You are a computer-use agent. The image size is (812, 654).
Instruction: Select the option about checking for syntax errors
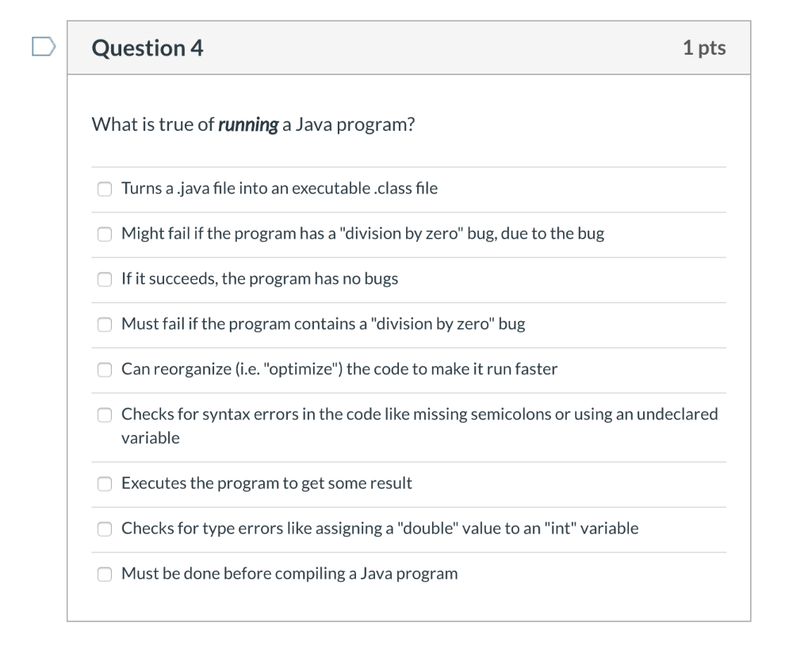104,415
